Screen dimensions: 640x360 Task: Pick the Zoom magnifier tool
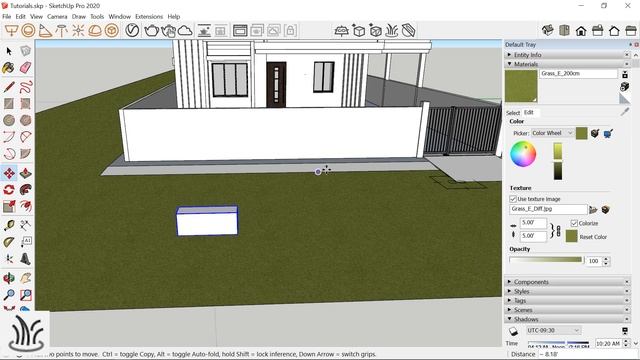(9, 295)
